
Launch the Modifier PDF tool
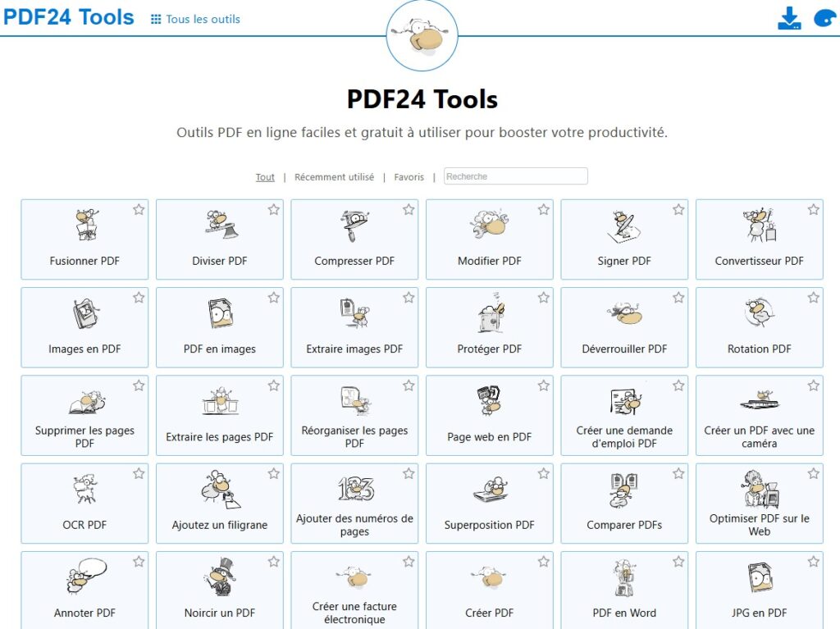pos(489,239)
